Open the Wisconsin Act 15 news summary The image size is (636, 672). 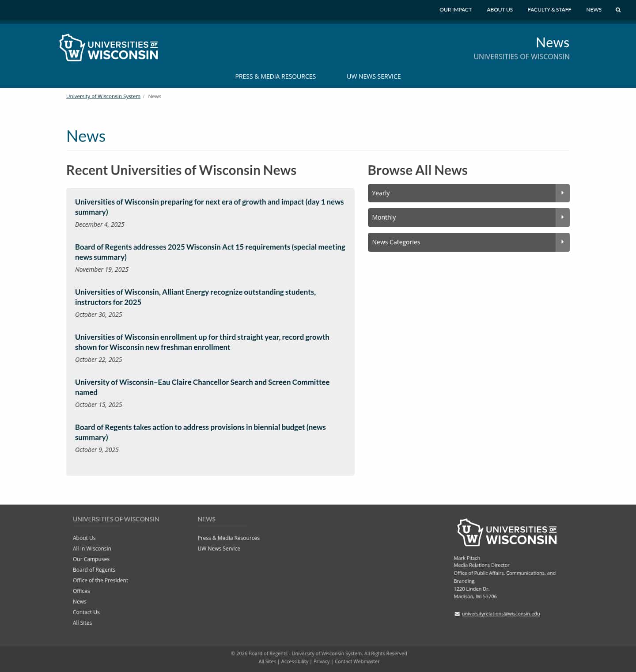point(210,252)
